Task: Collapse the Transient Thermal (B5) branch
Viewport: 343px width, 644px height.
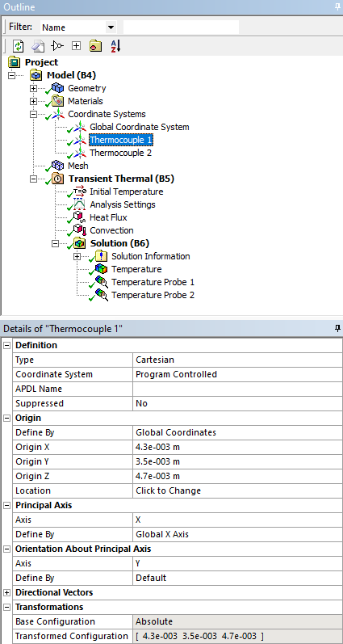Action: coord(34,179)
